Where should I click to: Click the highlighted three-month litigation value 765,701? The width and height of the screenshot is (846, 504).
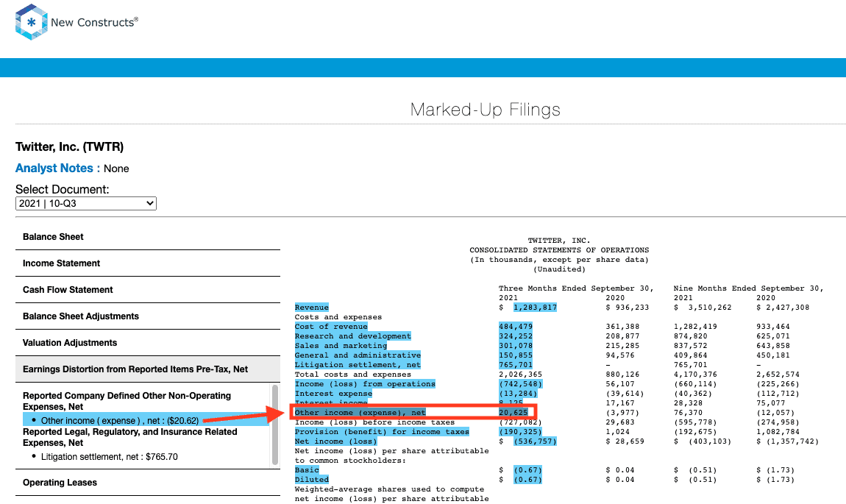tap(515, 366)
